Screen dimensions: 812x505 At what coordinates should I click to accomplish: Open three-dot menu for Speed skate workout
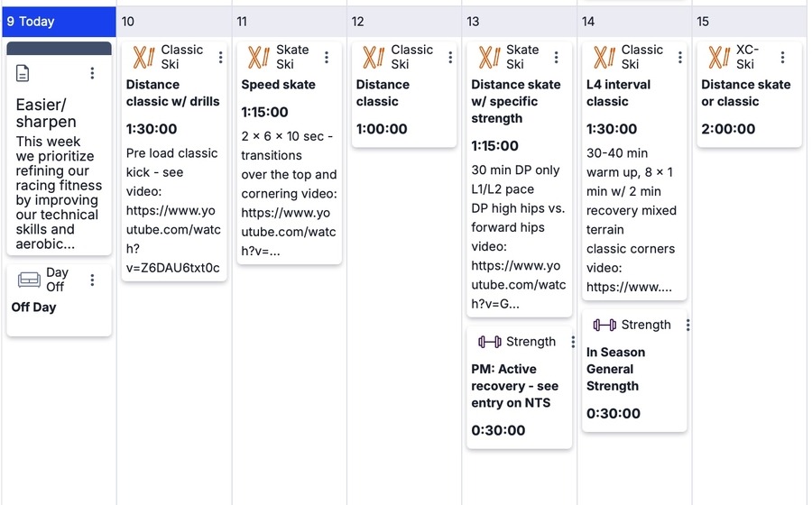pos(327,58)
